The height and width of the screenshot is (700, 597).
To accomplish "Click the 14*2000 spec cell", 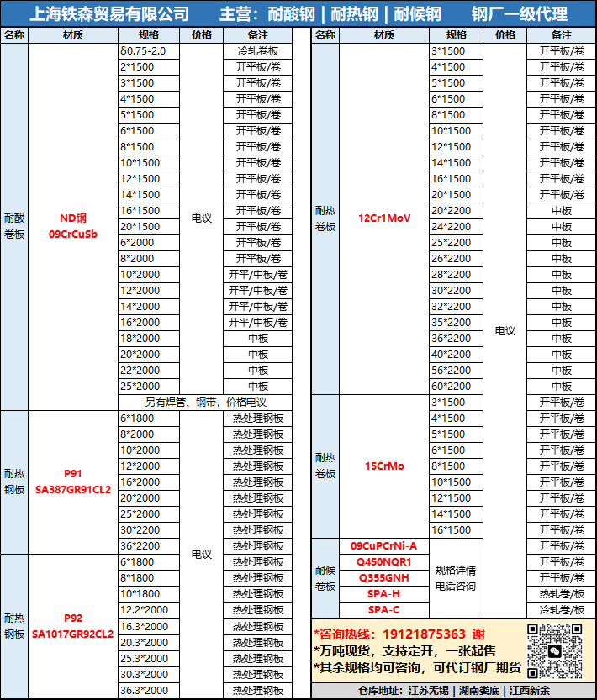I will pyautogui.click(x=149, y=307).
